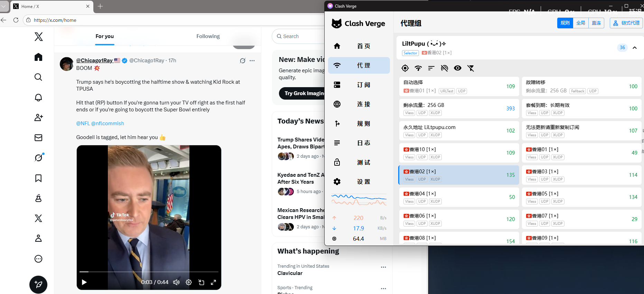Screen dimensions: 644x294
Task: Click the Grok icon on the ChicagoRay post
Action: click(243, 61)
